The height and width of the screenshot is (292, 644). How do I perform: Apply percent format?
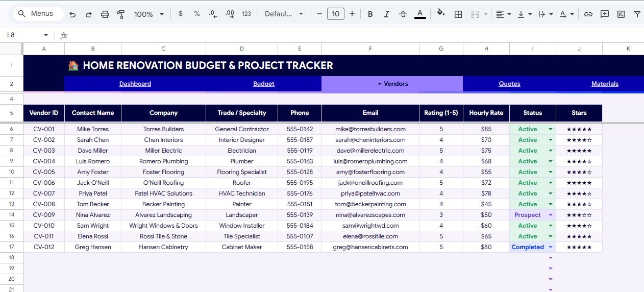pos(197,14)
